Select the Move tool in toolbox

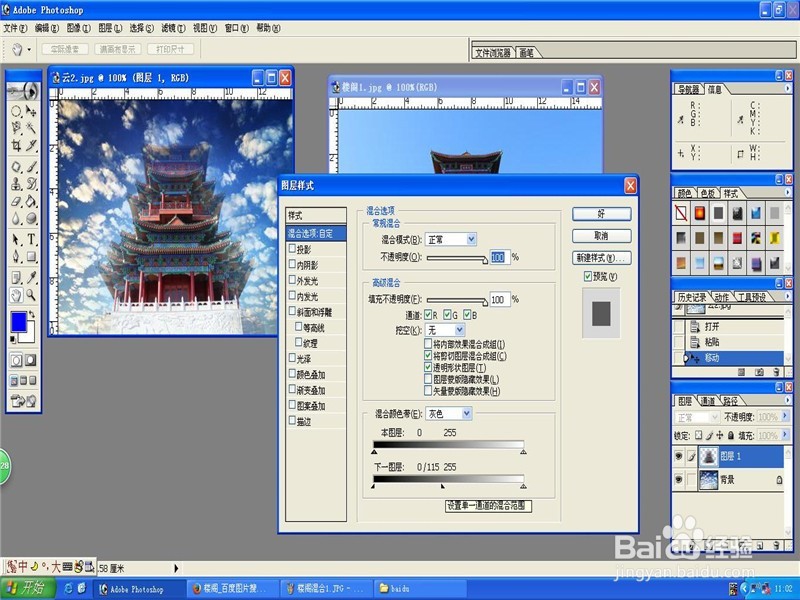[31, 111]
